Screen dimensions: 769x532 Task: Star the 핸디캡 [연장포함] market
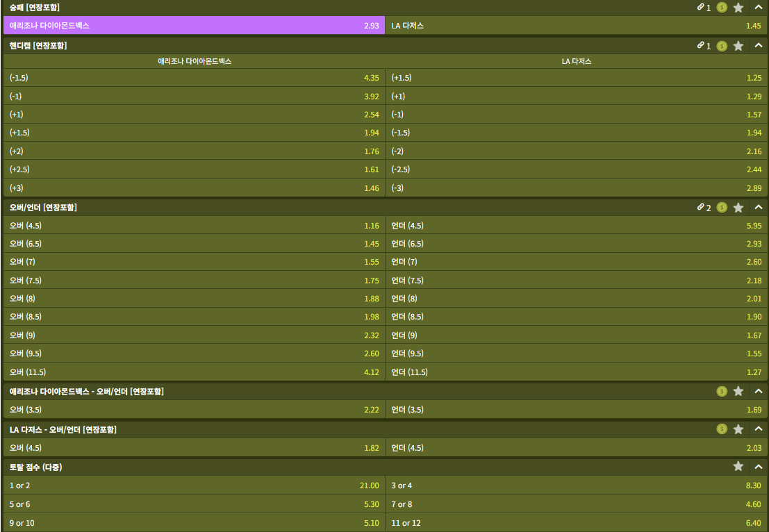[x=738, y=46]
